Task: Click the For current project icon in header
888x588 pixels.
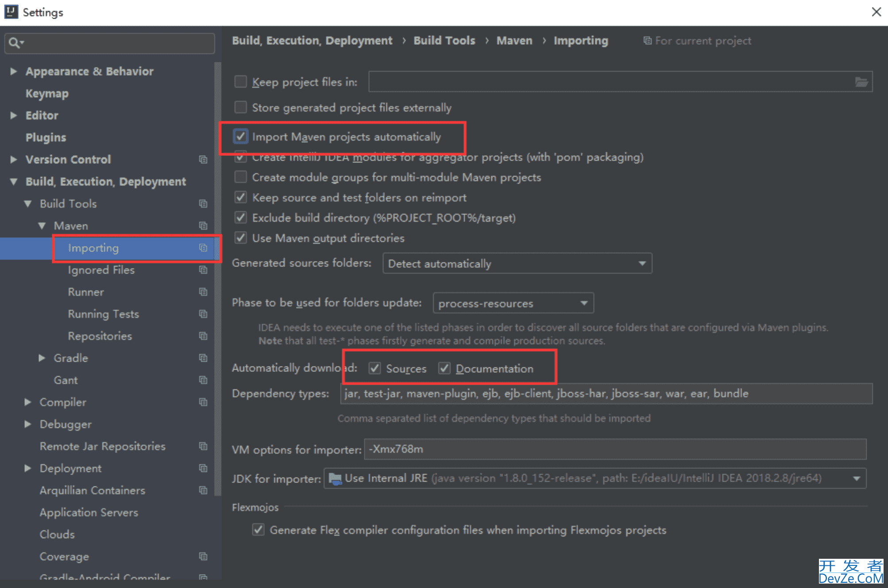Action: 647,41
